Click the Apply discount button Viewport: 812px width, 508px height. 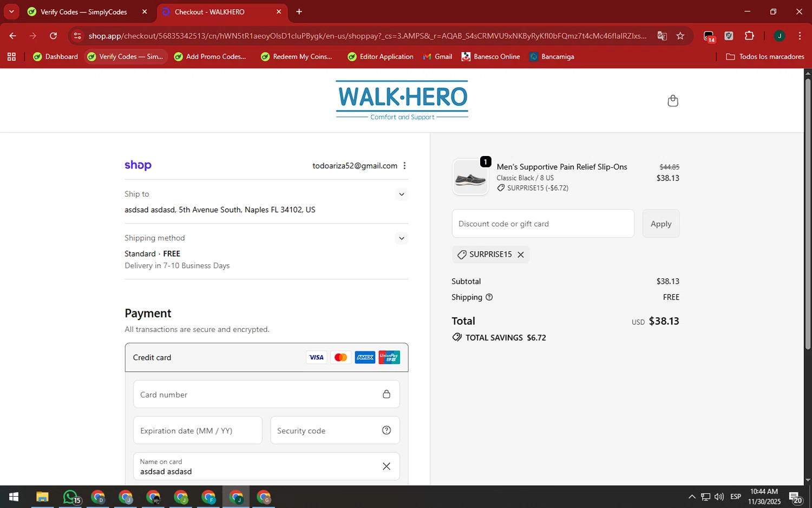coord(661,224)
